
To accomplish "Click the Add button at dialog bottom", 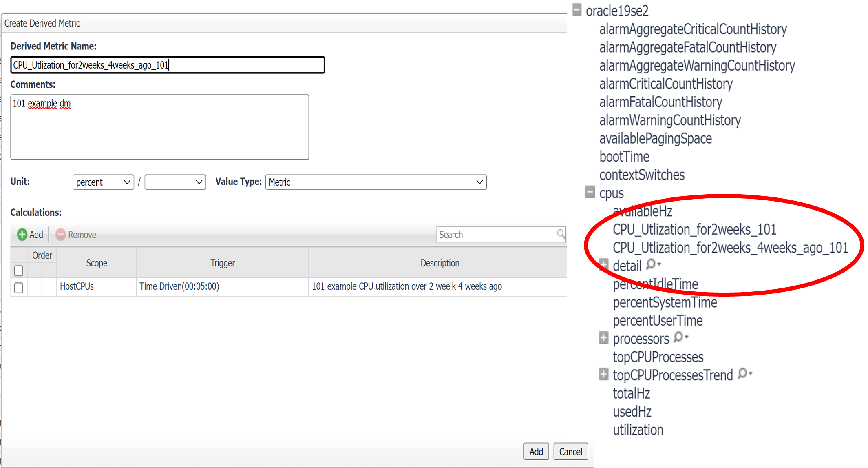I will point(536,452).
